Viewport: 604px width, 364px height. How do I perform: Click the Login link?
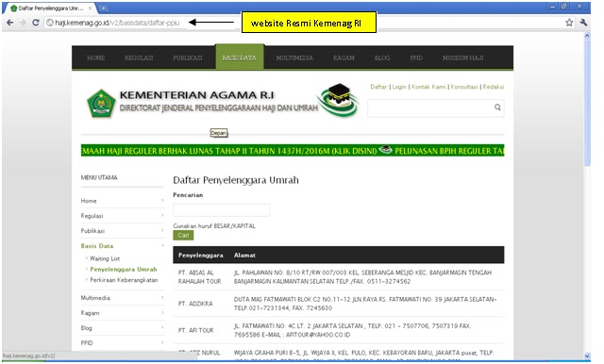pos(399,87)
